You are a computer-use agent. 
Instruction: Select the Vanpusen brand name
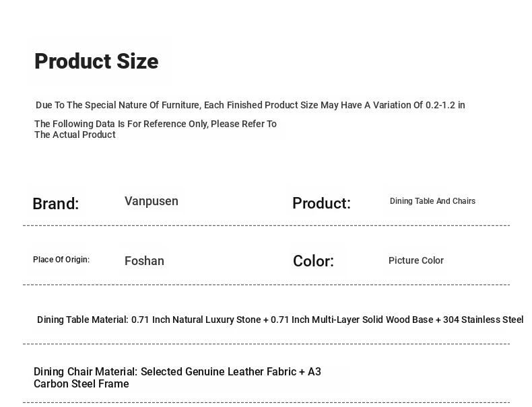(152, 201)
